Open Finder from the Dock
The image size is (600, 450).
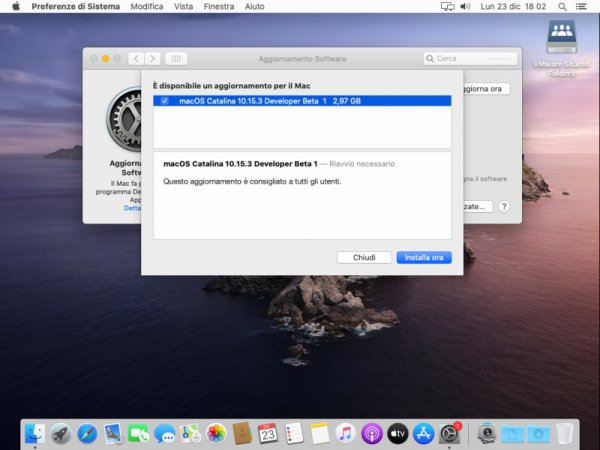pos(35,434)
